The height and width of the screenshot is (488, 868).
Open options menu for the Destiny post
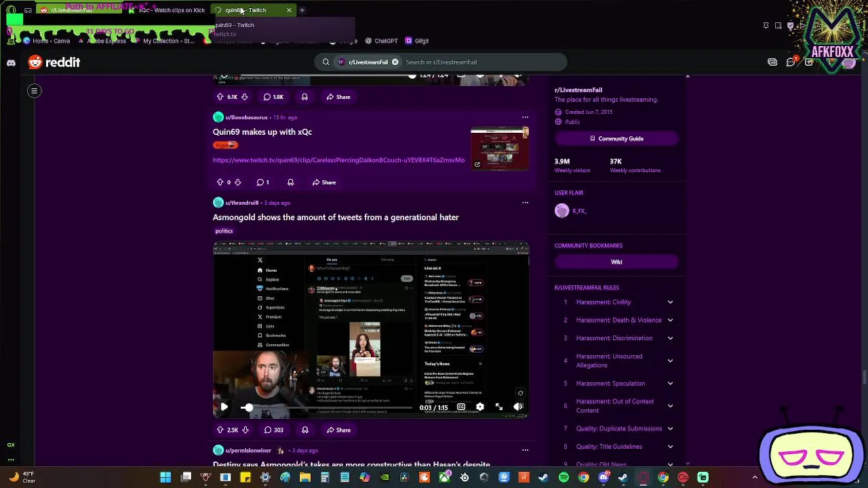[x=525, y=450]
